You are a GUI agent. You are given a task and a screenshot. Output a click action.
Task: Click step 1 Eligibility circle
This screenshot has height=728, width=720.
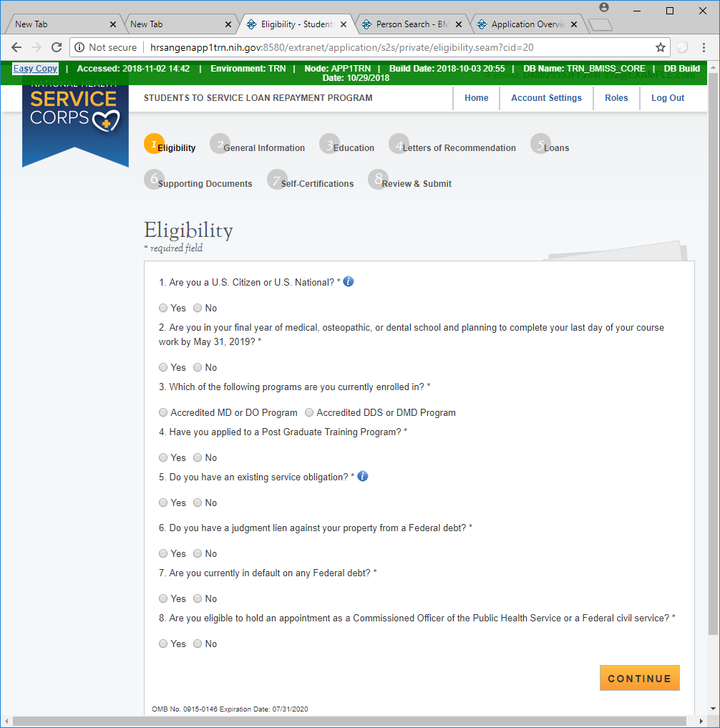click(154, 143)
